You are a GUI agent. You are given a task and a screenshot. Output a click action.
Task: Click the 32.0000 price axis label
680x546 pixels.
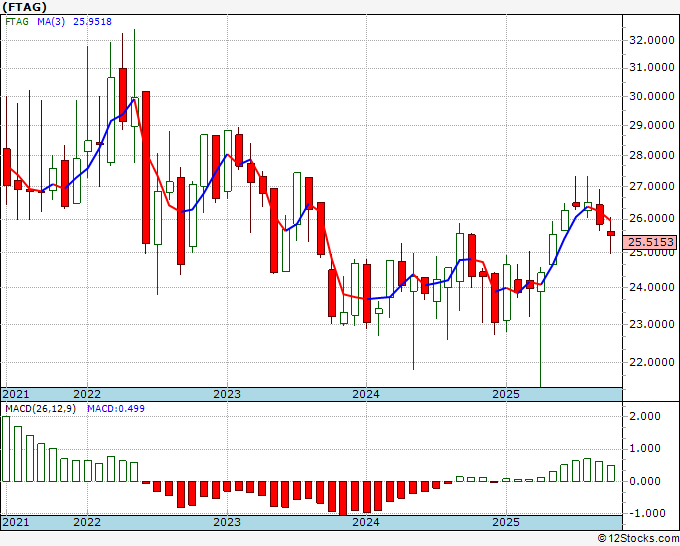point(651,40)
